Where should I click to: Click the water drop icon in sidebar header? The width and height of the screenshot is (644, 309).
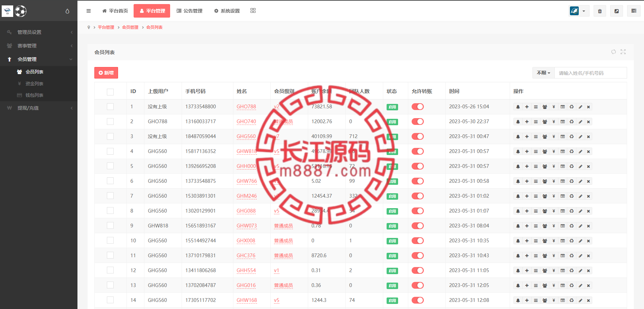click(x=67, y=11)
